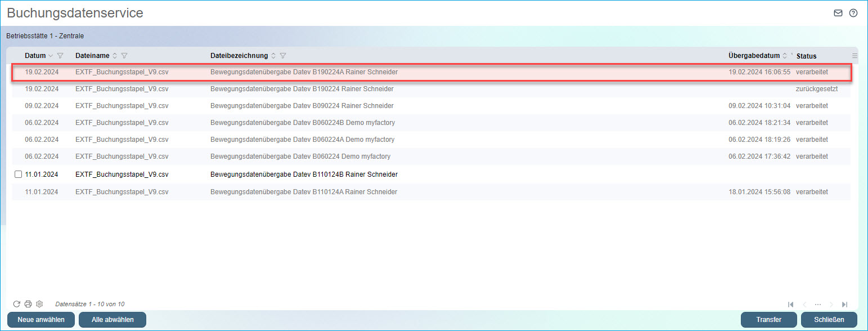Click transfer timestamp 18.01.2024 15:56:08

click(x=759, y=192)
